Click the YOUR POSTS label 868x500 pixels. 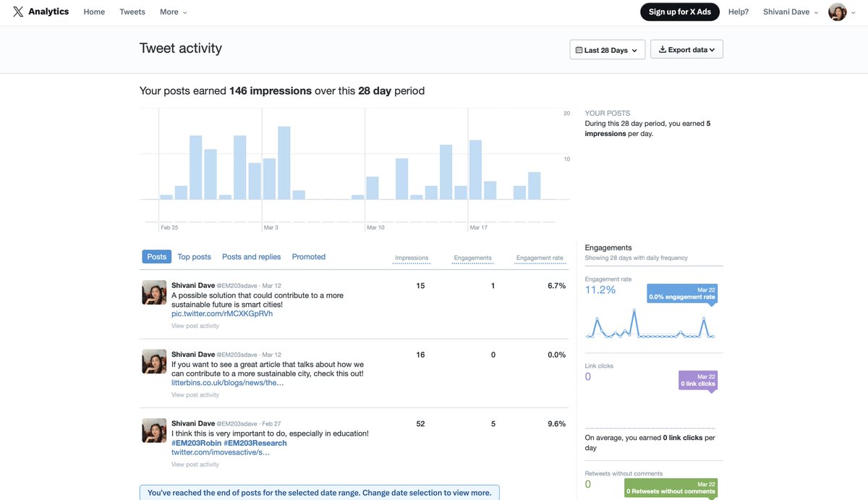608,113
